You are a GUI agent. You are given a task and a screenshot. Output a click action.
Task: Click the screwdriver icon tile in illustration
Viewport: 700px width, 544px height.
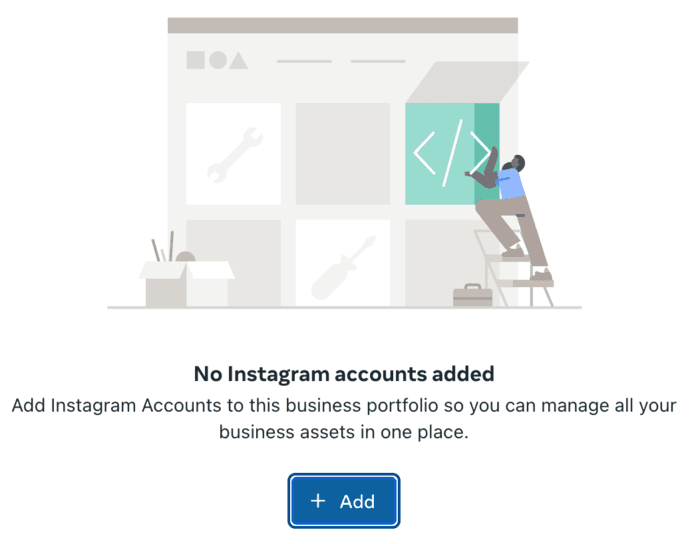point(342,264)
